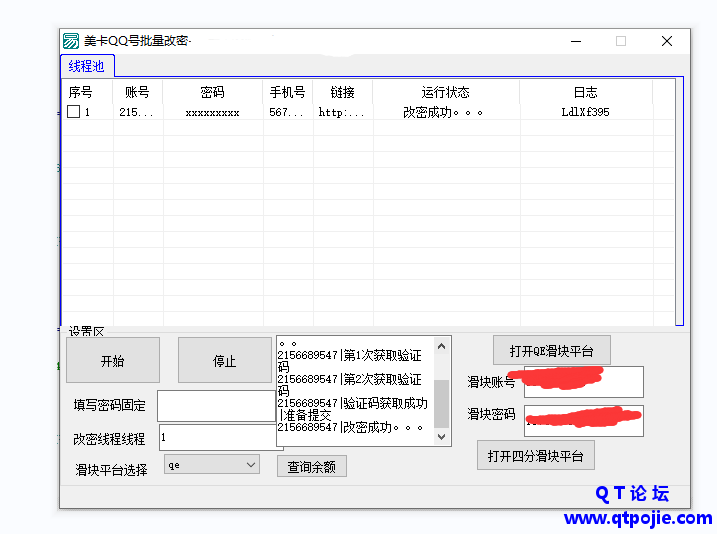Focus the 改密线程线程 input field
The image size is (717, 534).
click(218, 438)
